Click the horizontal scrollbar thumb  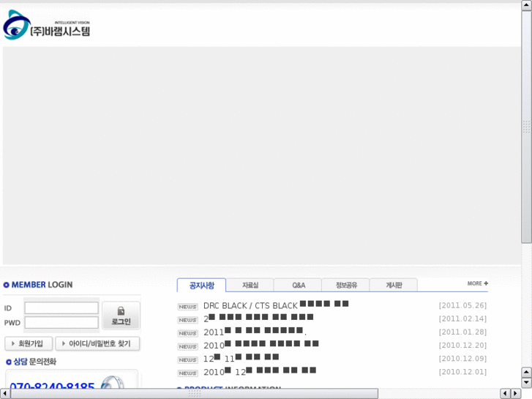coord(195,393)
